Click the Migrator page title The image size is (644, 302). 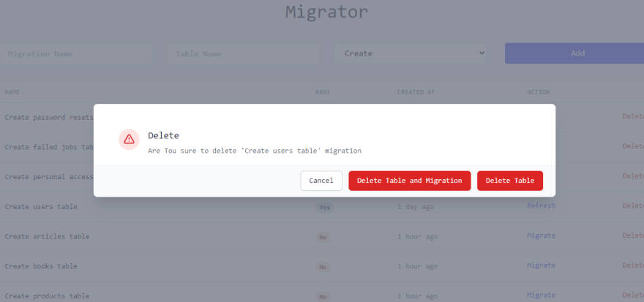[327, 12]
